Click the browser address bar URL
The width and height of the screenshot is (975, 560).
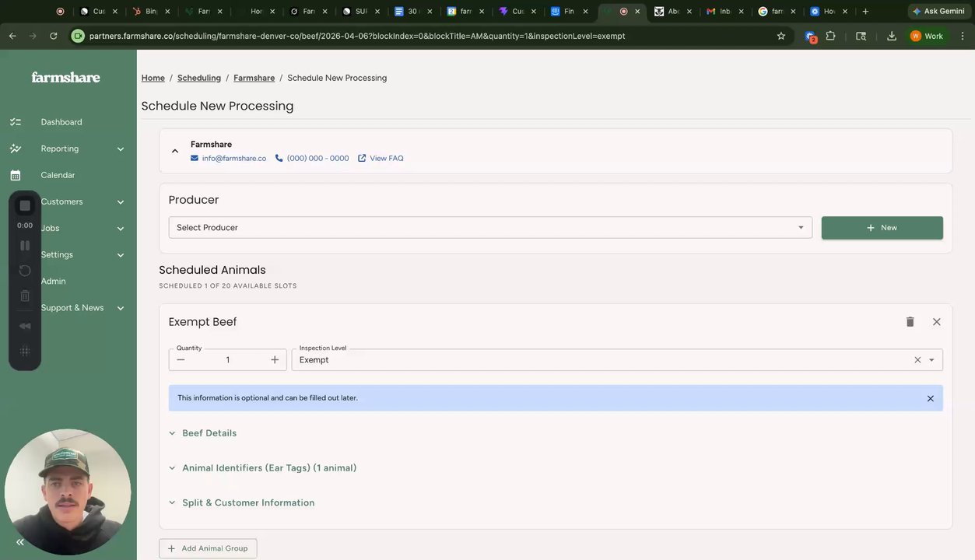point(357,36)
